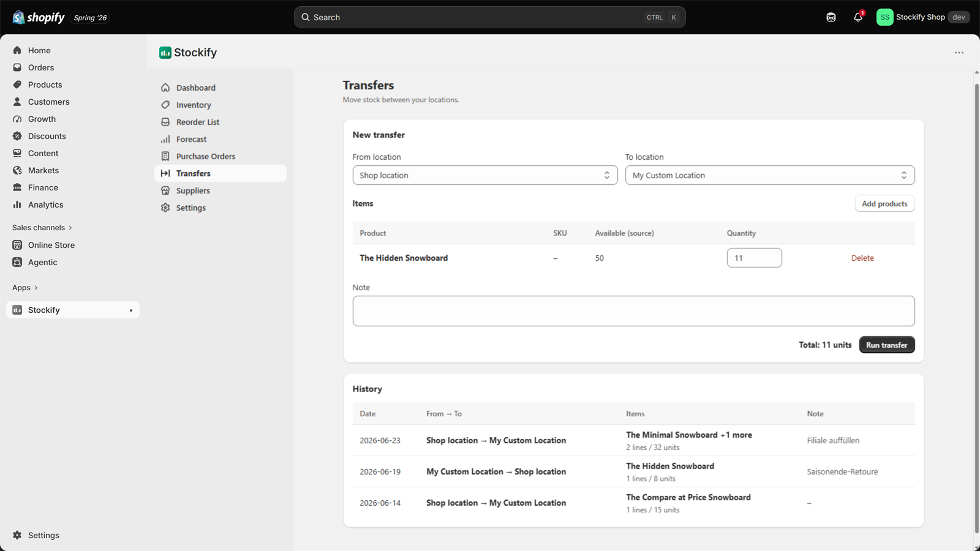Click the Markets globe icon
Viewport: 980px width, 551px height.
click(x=17, y=170)
